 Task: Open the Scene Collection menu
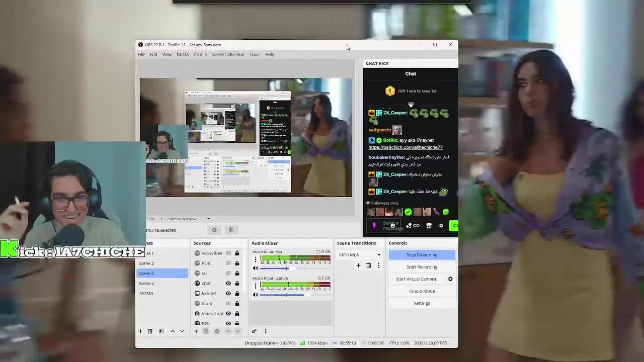(228, 54)
